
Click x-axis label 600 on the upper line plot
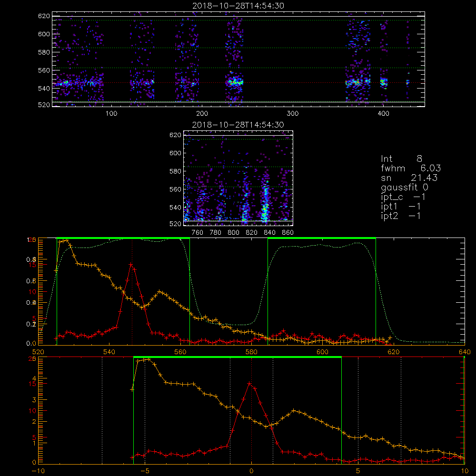tap(322, 352)
